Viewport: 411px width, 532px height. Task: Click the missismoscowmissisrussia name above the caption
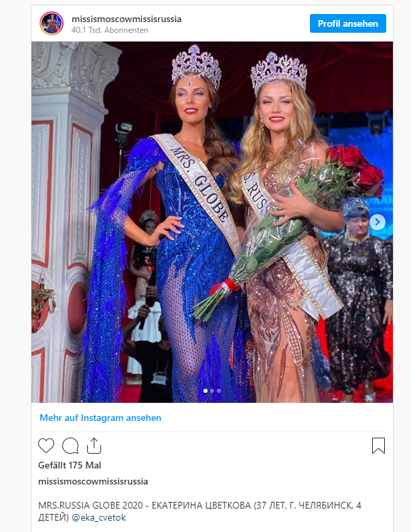click(x=93, y=481)
